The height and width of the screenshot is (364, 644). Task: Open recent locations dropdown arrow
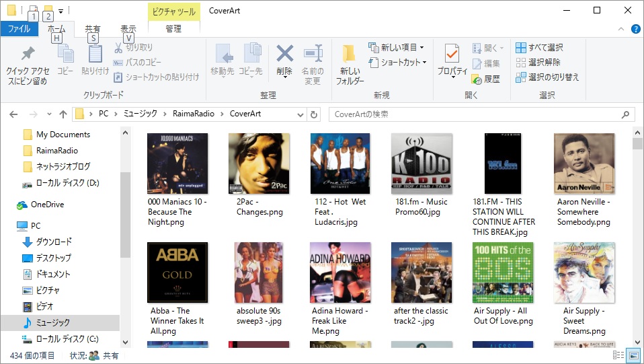tap(49, 114)
